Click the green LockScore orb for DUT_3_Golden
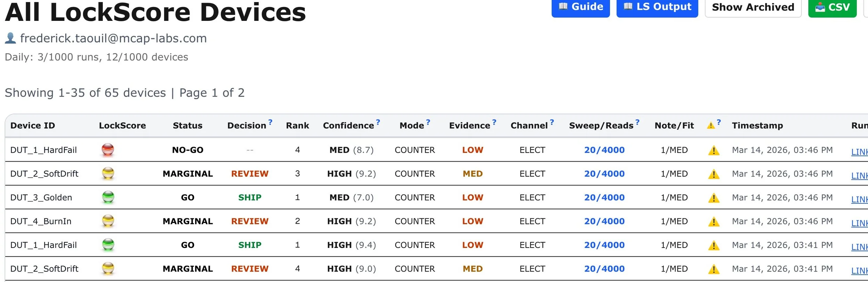868x282 pixels. coord(108,197)
